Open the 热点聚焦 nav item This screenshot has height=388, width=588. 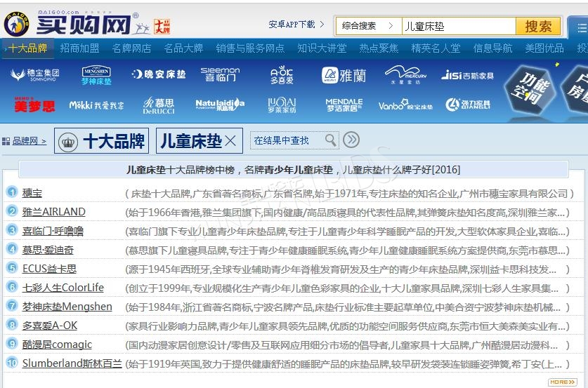pos(379,48)
